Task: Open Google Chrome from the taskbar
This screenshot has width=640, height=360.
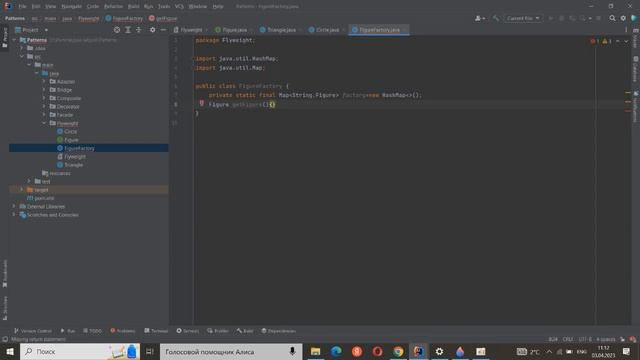Action: click(398, 351)
